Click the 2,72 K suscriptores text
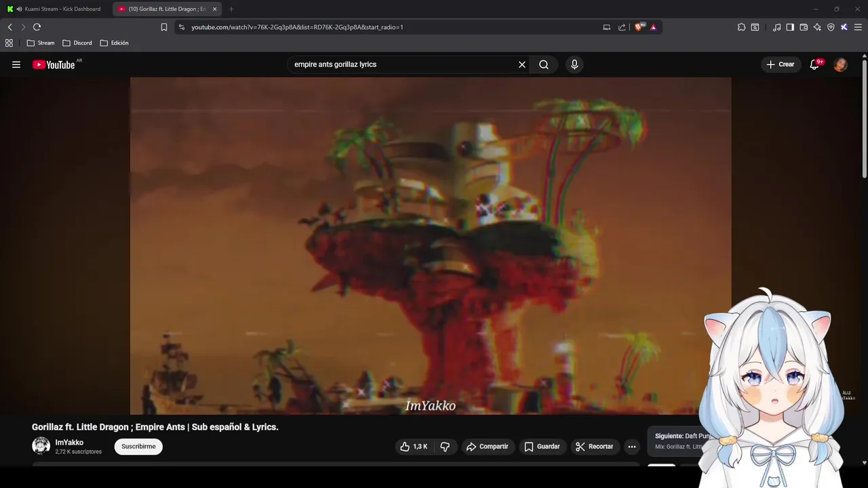 pos(79,451)
